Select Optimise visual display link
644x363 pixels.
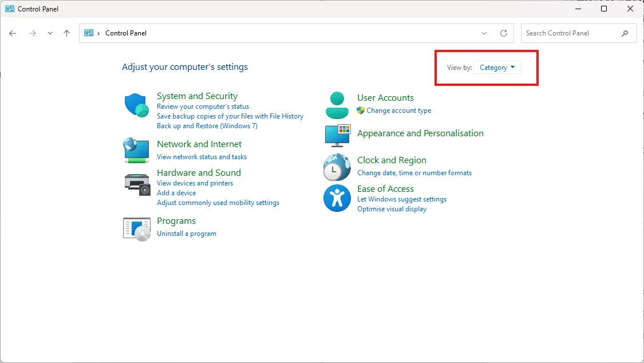click(x=392, y=209)
